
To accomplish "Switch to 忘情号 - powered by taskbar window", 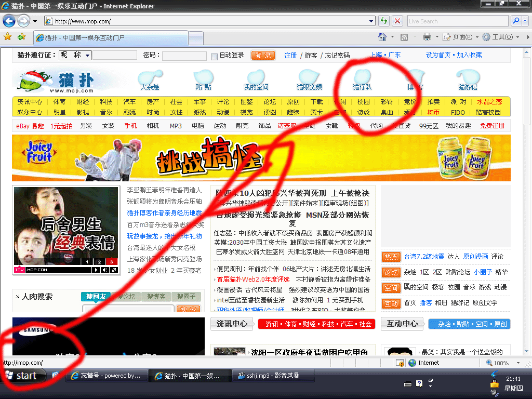I will click(x=107, y=376).
